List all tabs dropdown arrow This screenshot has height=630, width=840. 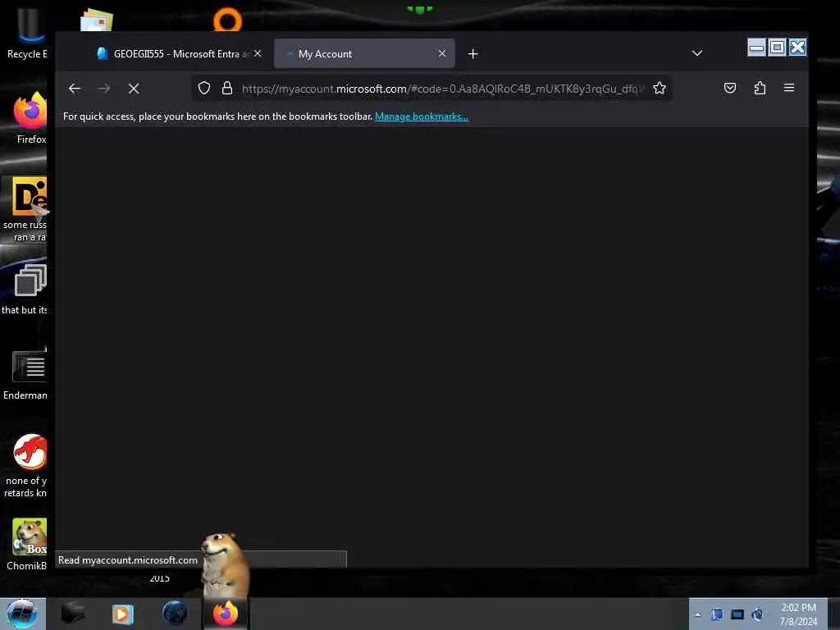[697, 53]
